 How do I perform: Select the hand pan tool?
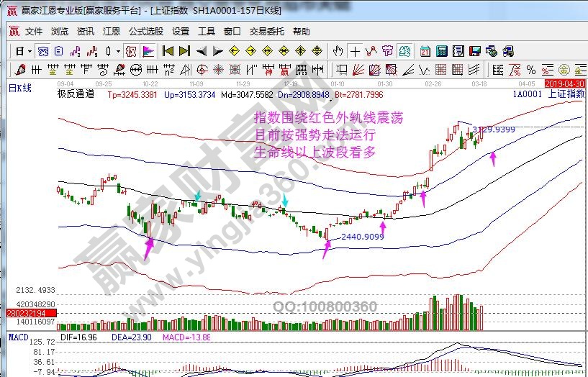(x=338, y=51)
